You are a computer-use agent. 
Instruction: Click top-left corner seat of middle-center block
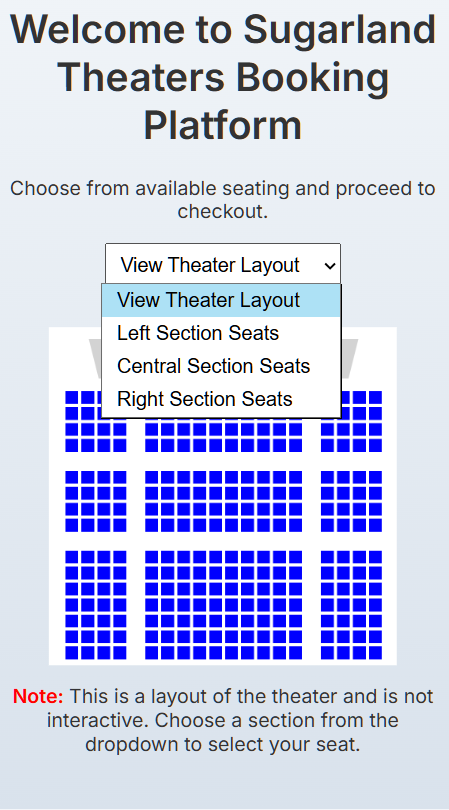tap(151, 477)
